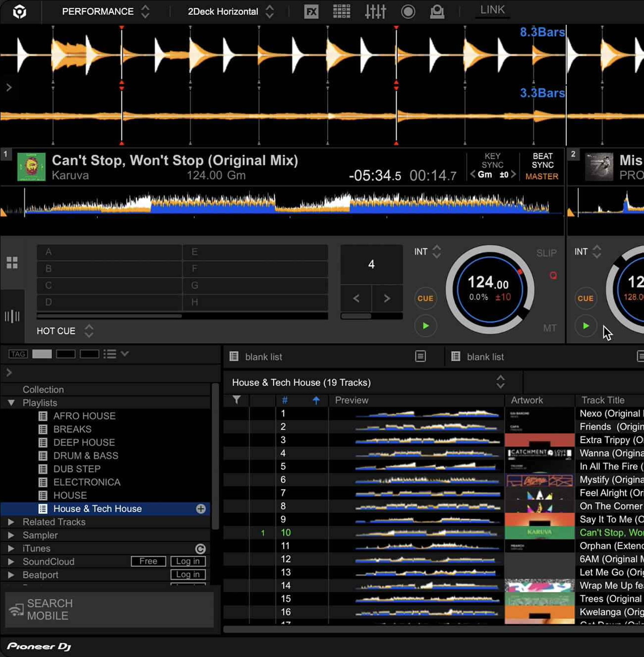Show the sampler pad grid icon
This screenshot has width=644, height=657.
341,11
